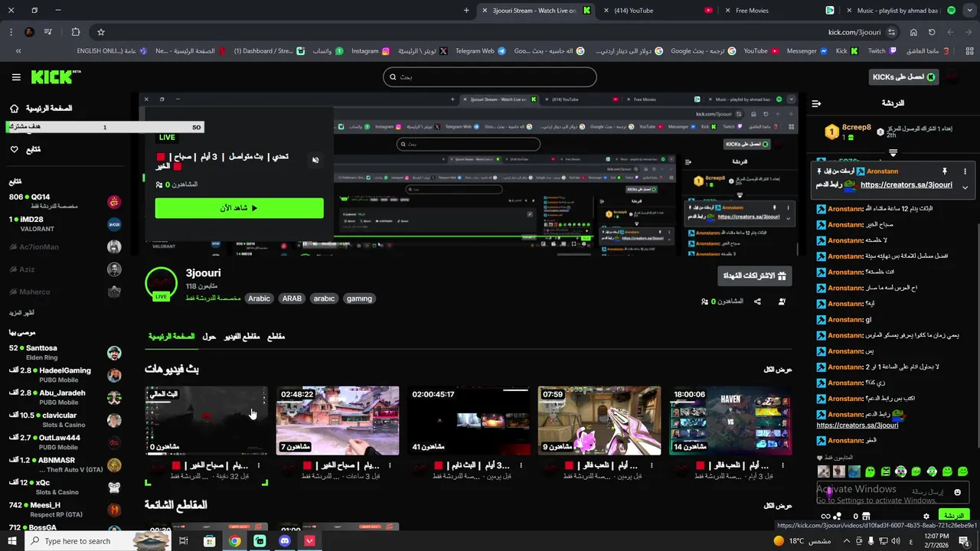Viewport: 980px width, 551px height.
Task: Open the Kick hamburger sidebar menu
Action: [x=16, y=77]
